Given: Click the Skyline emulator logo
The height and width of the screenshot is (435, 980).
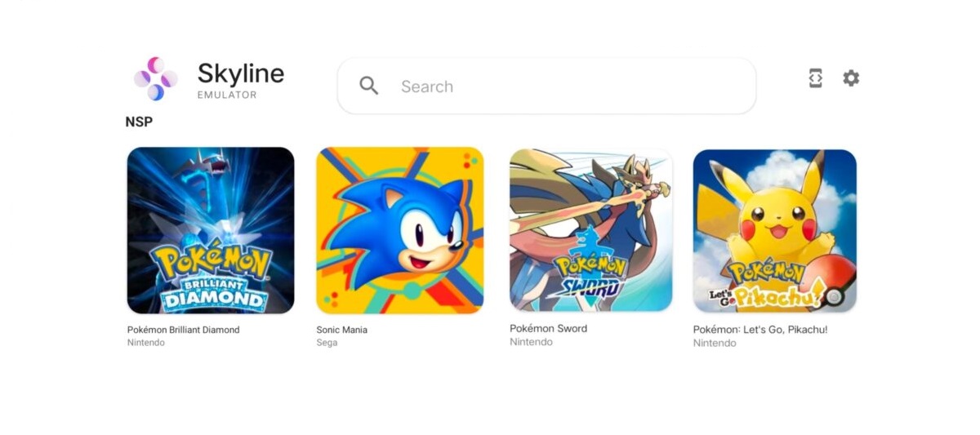Looking at the screenshot, I should tap(155, 78).
